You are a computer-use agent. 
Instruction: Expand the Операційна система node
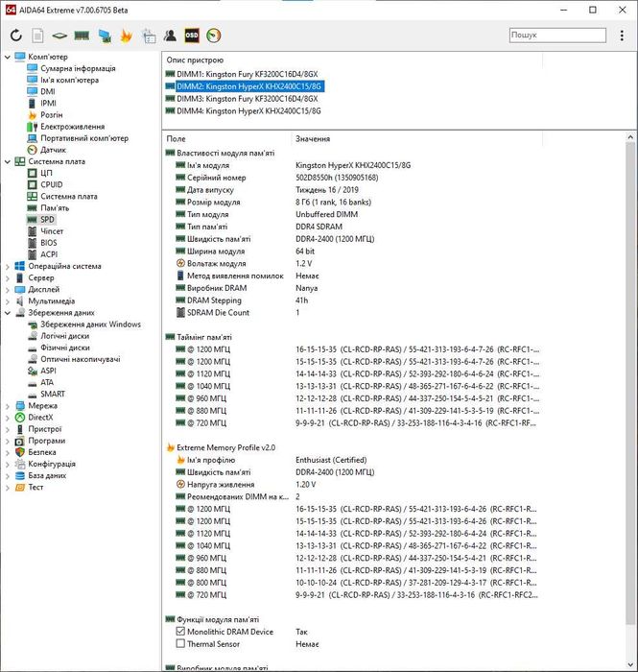[x=7, y=266]
